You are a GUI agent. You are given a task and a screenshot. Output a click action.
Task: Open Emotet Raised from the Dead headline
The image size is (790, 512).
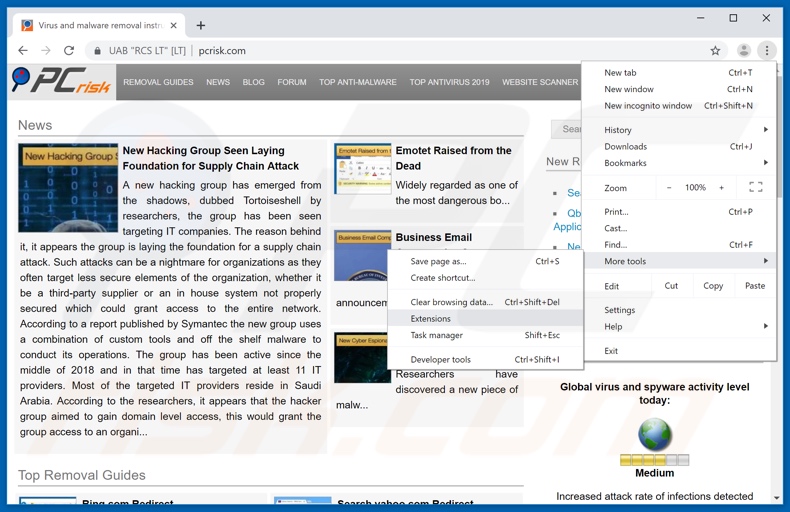[453, 158]
